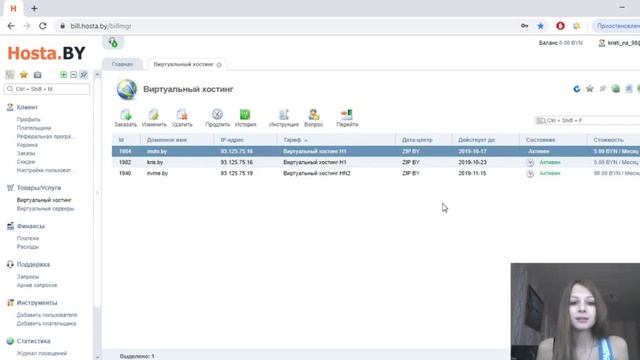Screen dimensions: 640x360
Task: Open status dropdown for the 2019-11-15 row
Action: [530, 173]
